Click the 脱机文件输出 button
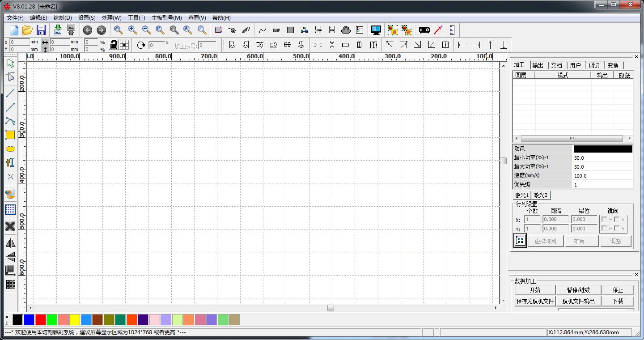This screenshot has width=644, height=340. point(579,301)
